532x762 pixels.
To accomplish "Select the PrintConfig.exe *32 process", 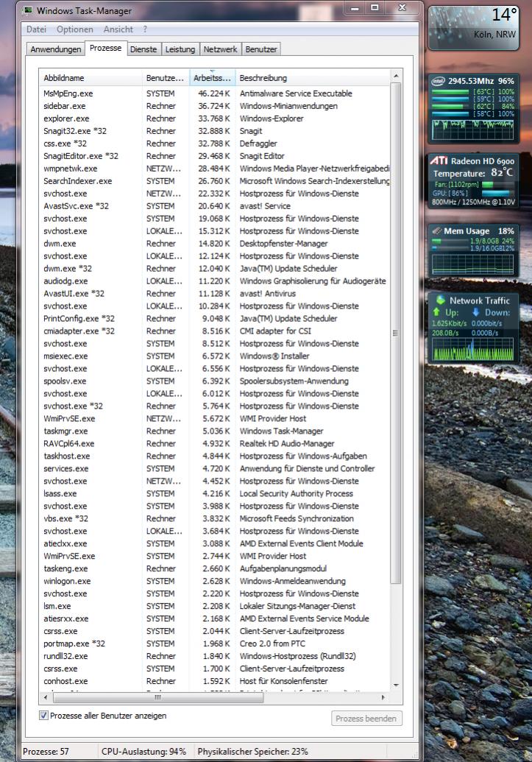I will click(x=215, y=318).
